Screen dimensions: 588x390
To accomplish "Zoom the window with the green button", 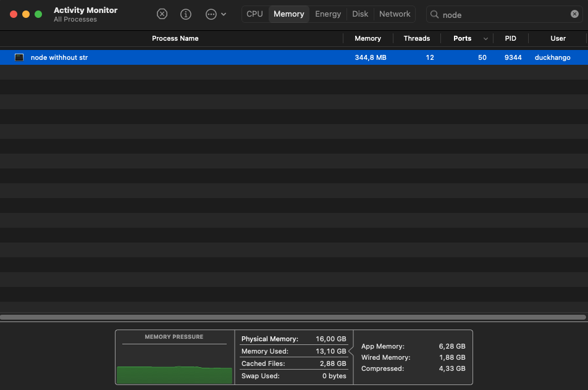I will coord(38,14).
